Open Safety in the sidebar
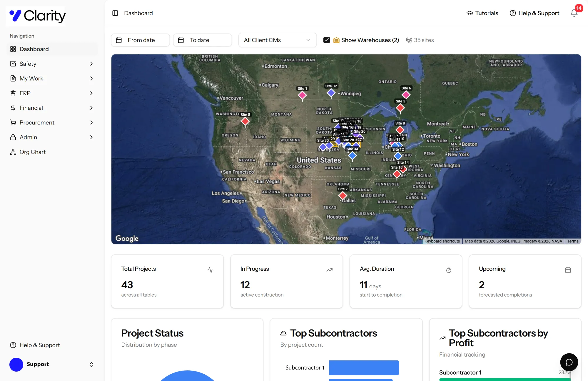588x381 pixels. [52, 64]
